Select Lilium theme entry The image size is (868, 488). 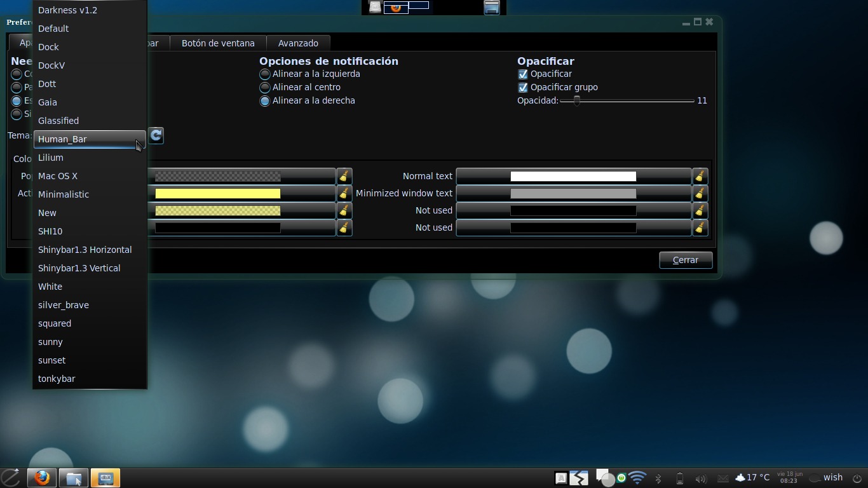[90, 158]
